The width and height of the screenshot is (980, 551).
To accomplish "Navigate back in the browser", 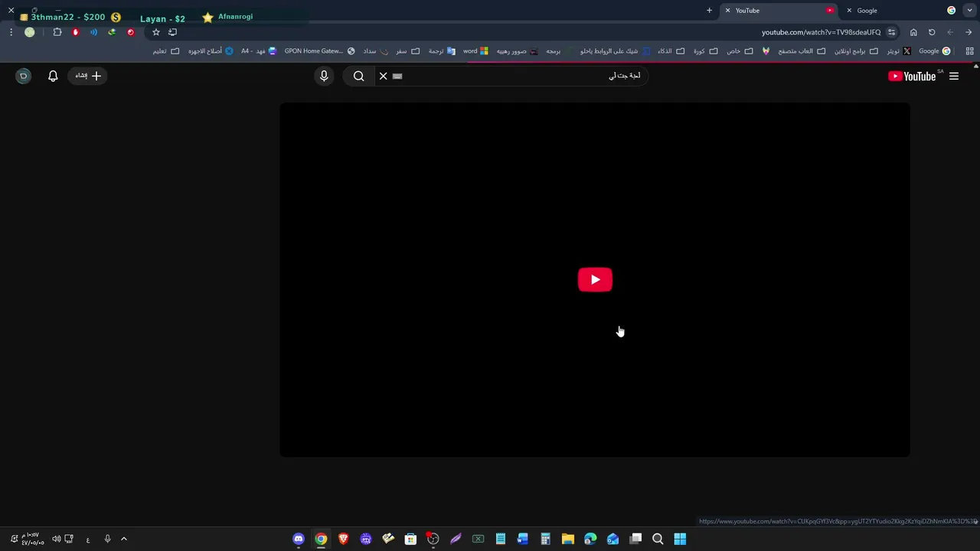I will pos(950,32).
